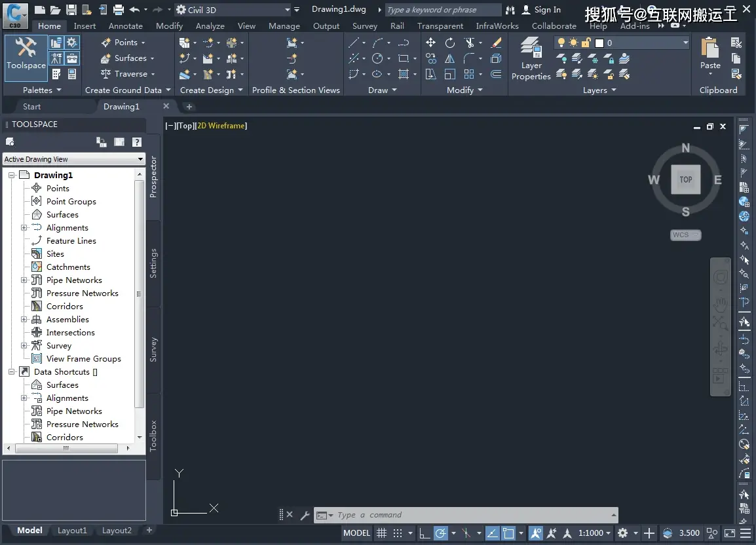756x545 pixels.
Task: Open Layer Properties manager
Action: [531, 58]
